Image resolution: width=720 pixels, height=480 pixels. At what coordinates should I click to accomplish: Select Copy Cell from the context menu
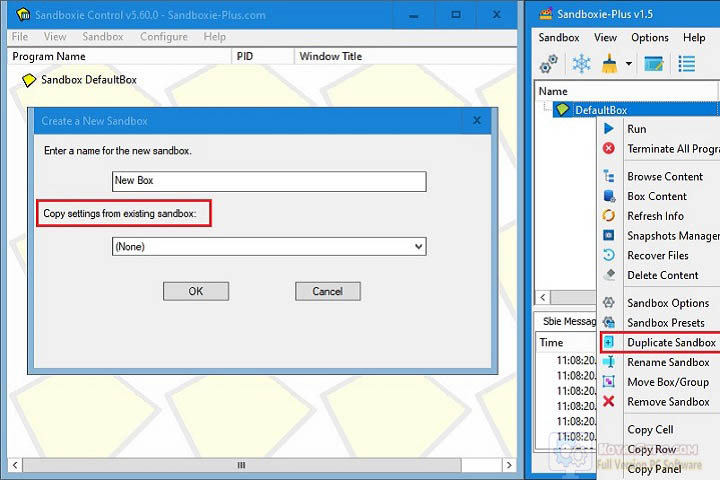[x=659, y=429]
